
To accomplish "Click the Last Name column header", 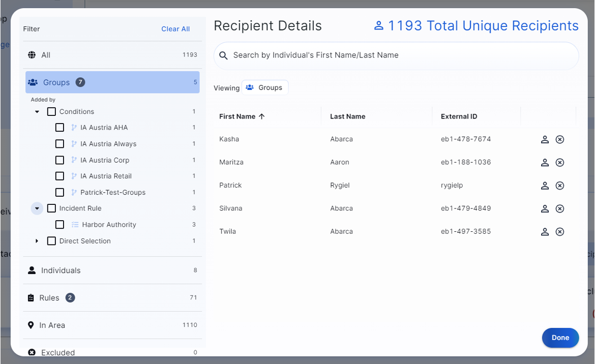I will 348,116.
